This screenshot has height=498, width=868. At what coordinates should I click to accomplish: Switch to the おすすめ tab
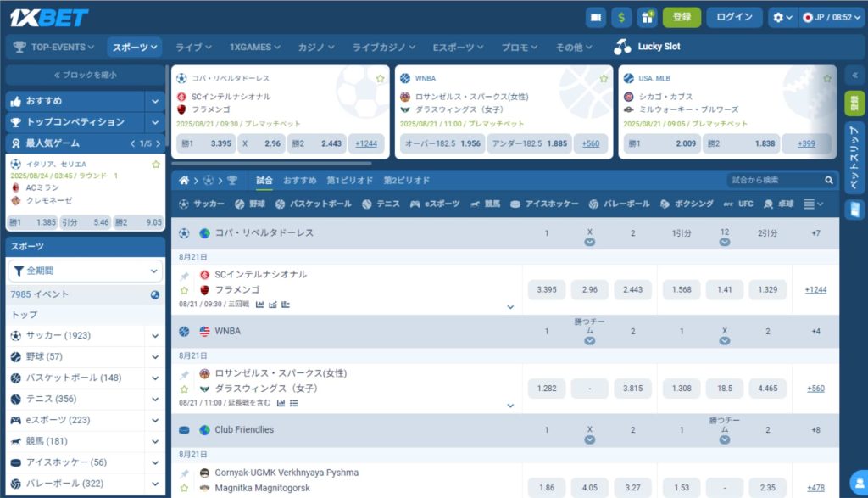pos(299,180)
